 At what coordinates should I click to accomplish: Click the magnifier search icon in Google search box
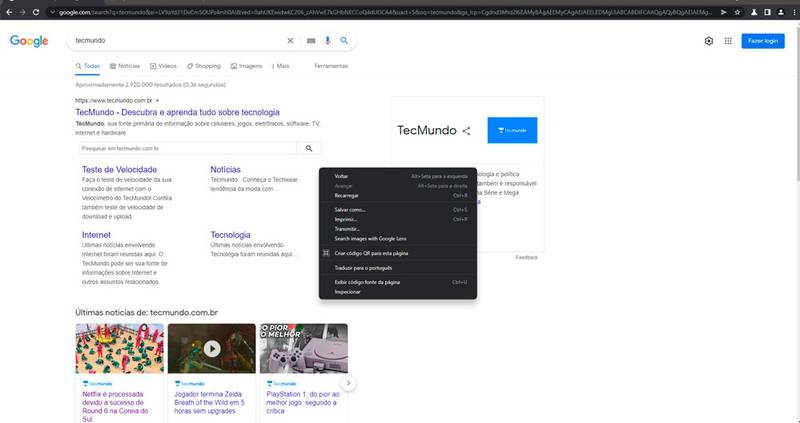point(344,40)
